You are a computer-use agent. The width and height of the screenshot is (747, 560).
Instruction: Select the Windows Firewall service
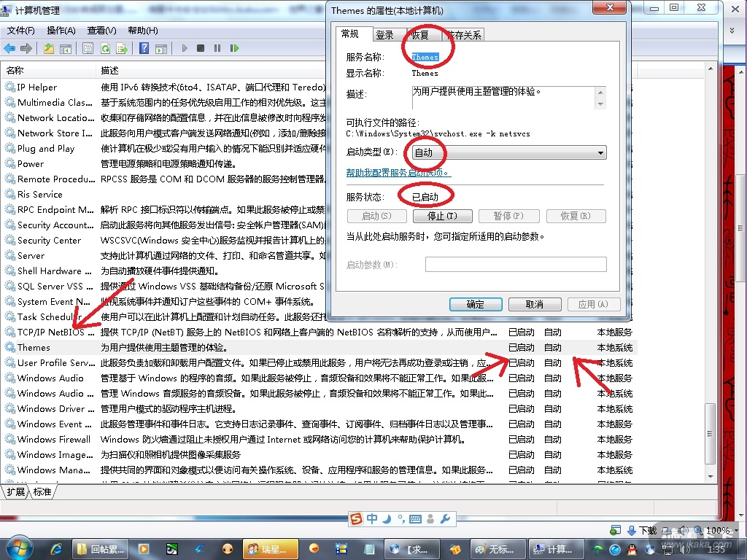click(x=53, y=440)
